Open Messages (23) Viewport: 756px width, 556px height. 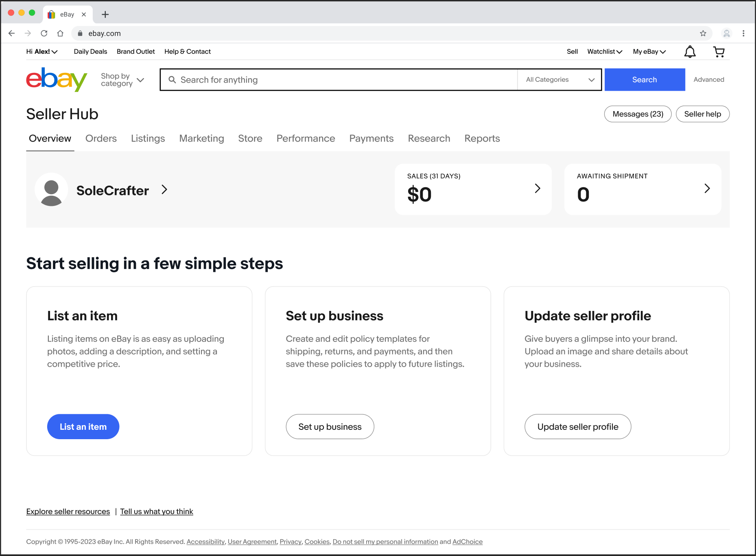coord(638,114)
